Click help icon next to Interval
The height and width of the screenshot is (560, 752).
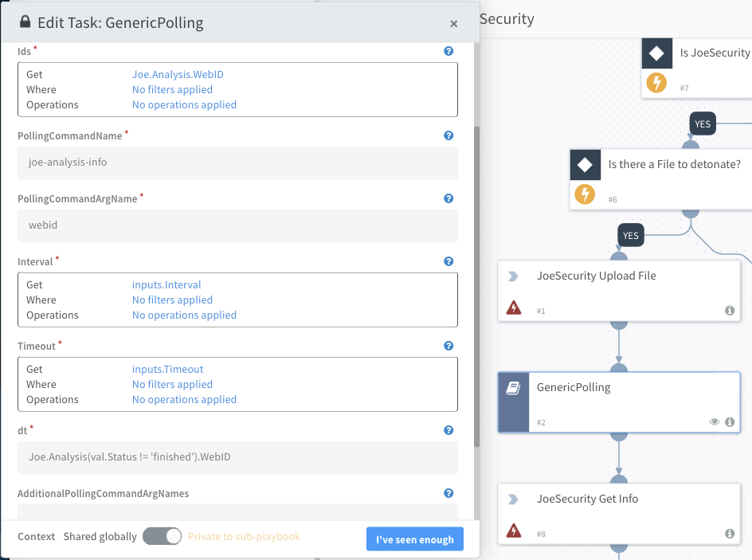(x=448, y=261)
